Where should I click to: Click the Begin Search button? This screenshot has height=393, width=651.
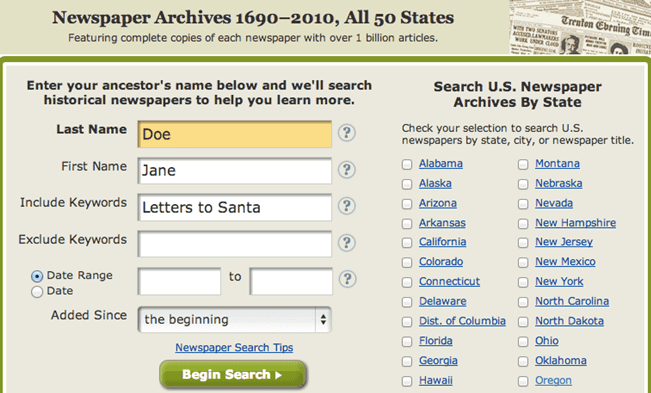pos(233,375)
